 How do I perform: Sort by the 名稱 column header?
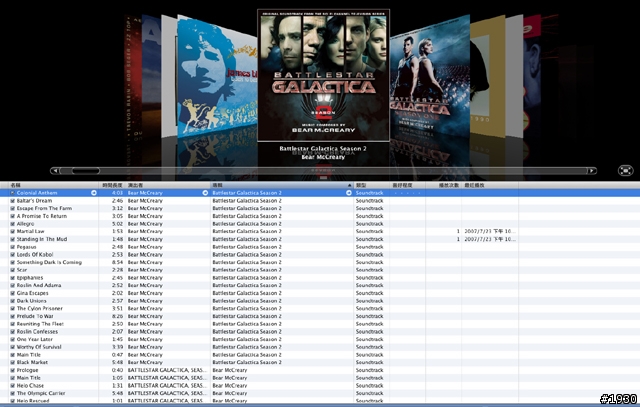tap(53, 185)
